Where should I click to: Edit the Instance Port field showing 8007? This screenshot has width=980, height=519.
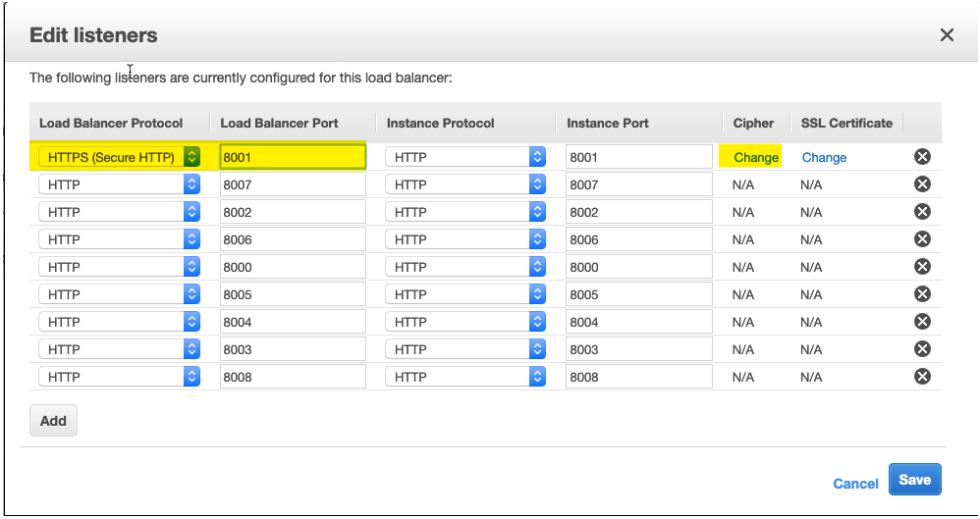pyautogui.click(x=638, y=184)
